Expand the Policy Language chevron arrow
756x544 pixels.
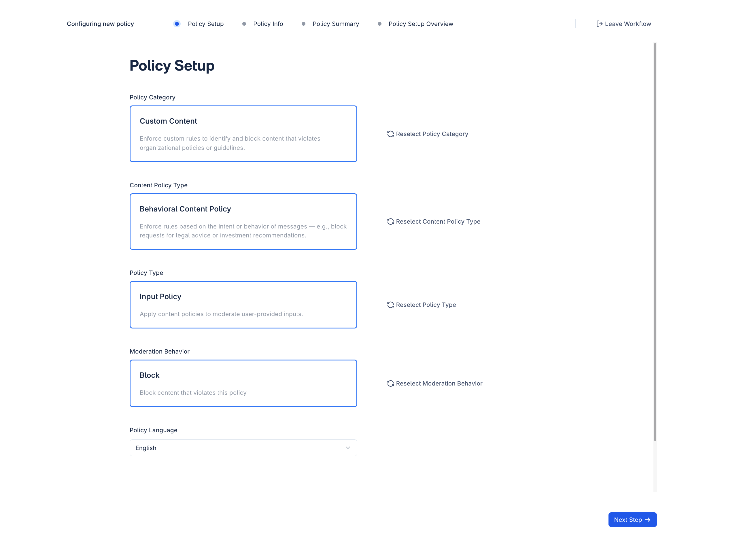click(348, 448)
